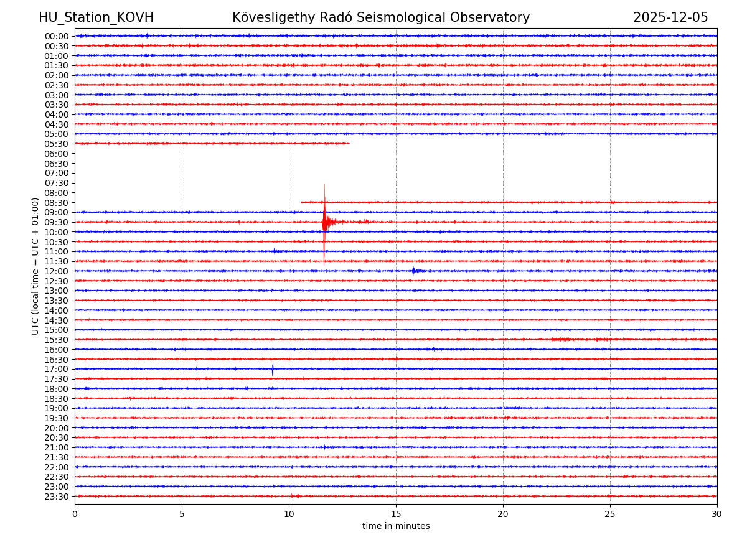The height and width of the screenshot is (560, 747).
Task: Click the 25 tick on the minutes axis
Action: 610,514
